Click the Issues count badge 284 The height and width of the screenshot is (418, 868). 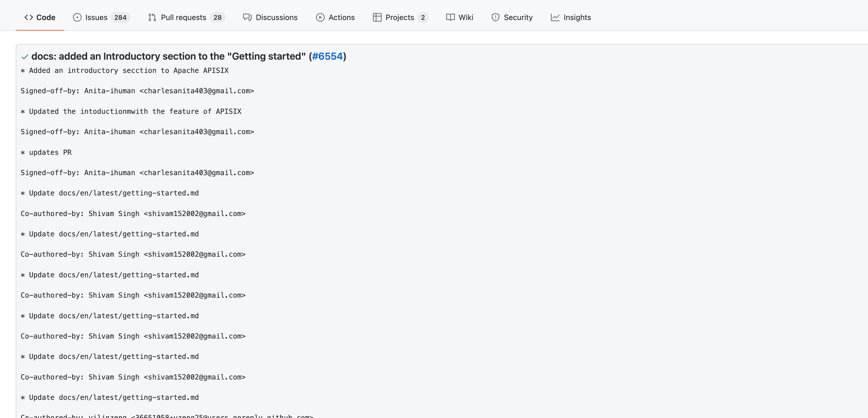tap(120, 18)
